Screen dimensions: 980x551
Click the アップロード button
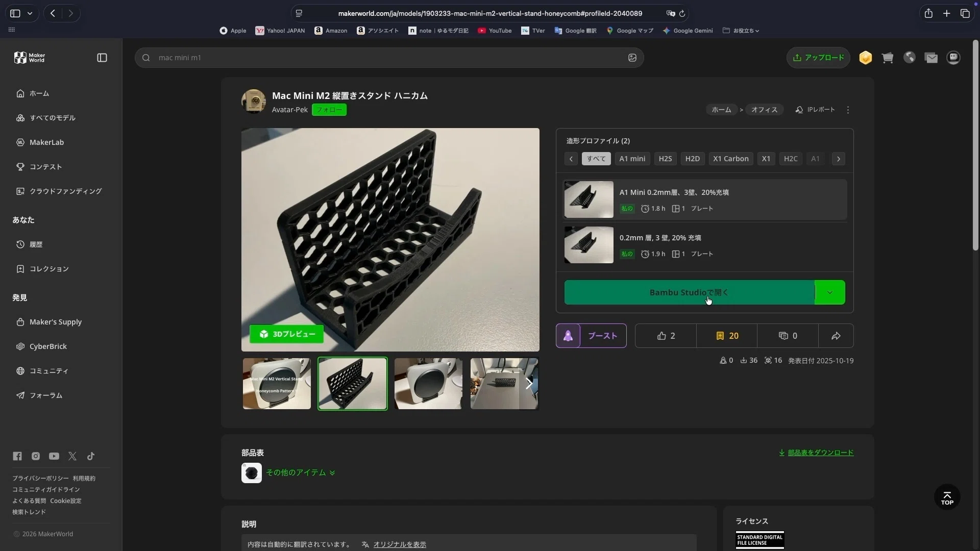[x=818, y=58]
